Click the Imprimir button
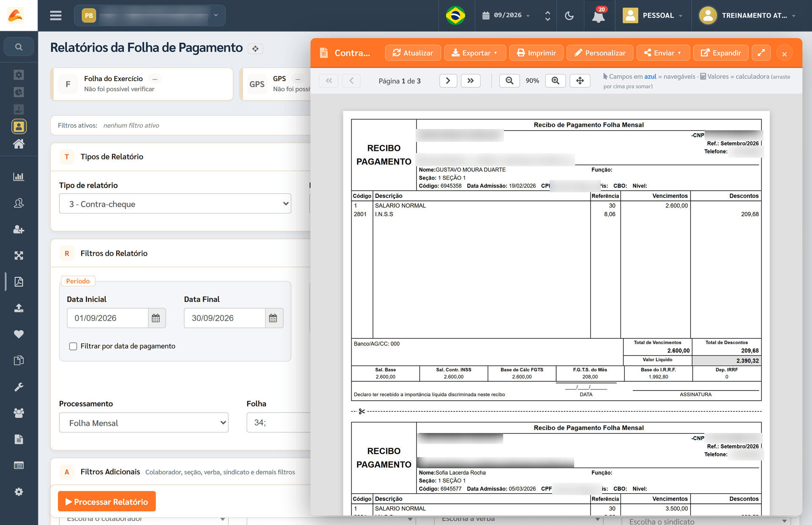Screen dimensions: 812x525 [x=536, y=53]
